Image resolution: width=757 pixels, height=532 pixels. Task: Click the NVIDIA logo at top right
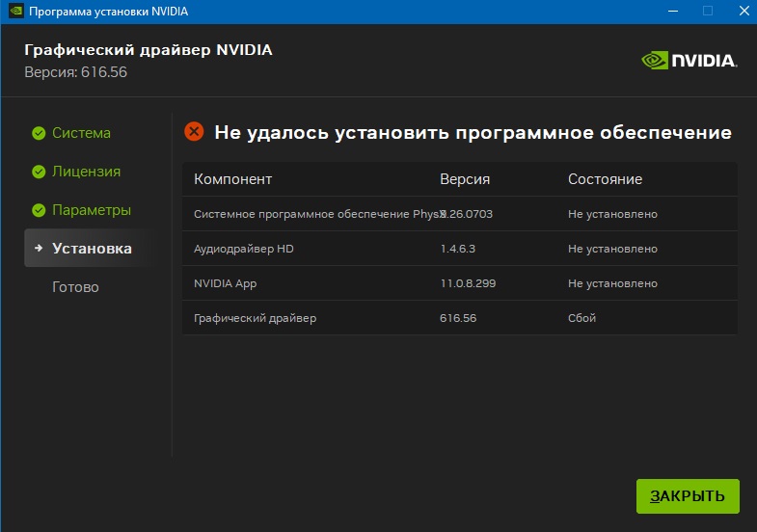[689, 61]
